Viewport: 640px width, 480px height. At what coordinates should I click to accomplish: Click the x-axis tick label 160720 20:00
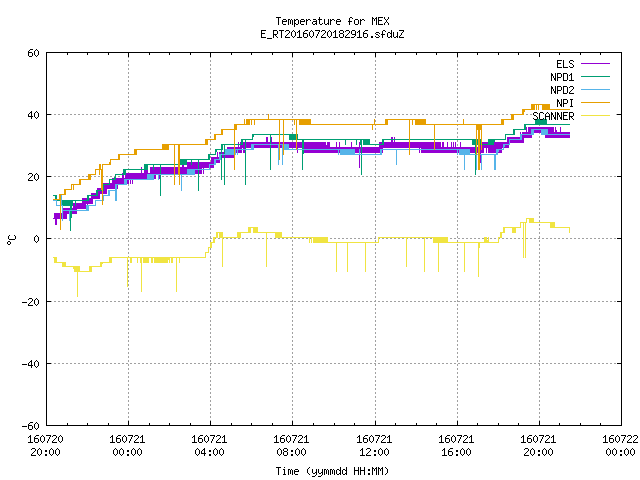click(45, 446)
